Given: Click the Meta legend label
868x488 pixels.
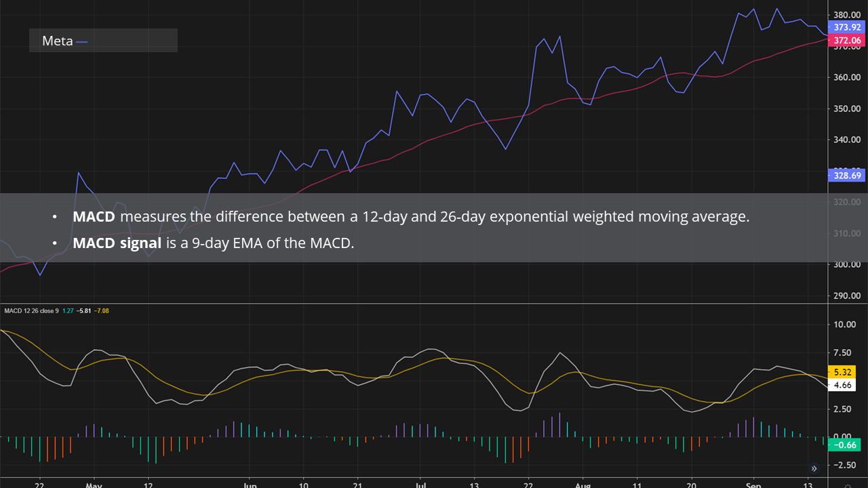Looking at the screenshot, I should (57, 41).
